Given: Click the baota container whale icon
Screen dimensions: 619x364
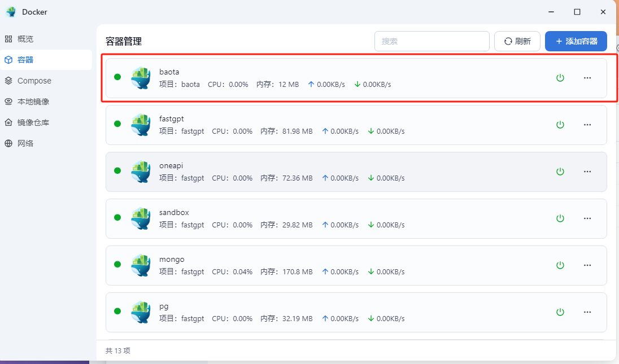Looking at the screenshot, I should (x=141, y=78).
